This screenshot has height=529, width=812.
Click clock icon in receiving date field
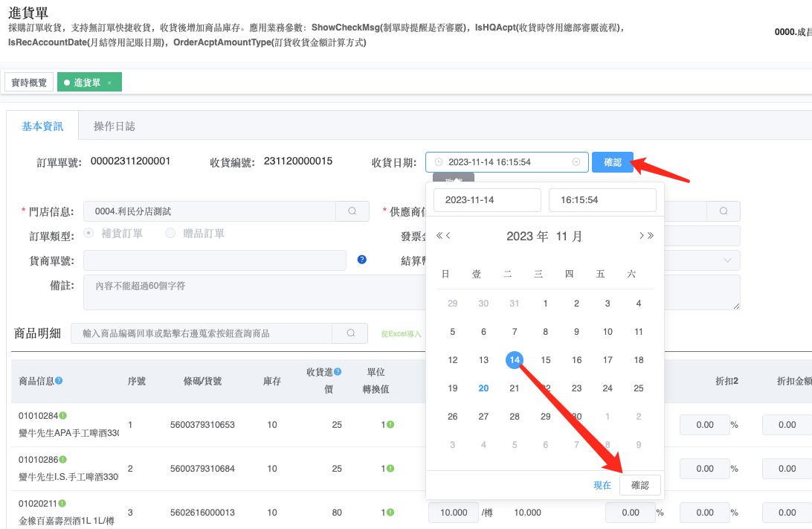439,162
